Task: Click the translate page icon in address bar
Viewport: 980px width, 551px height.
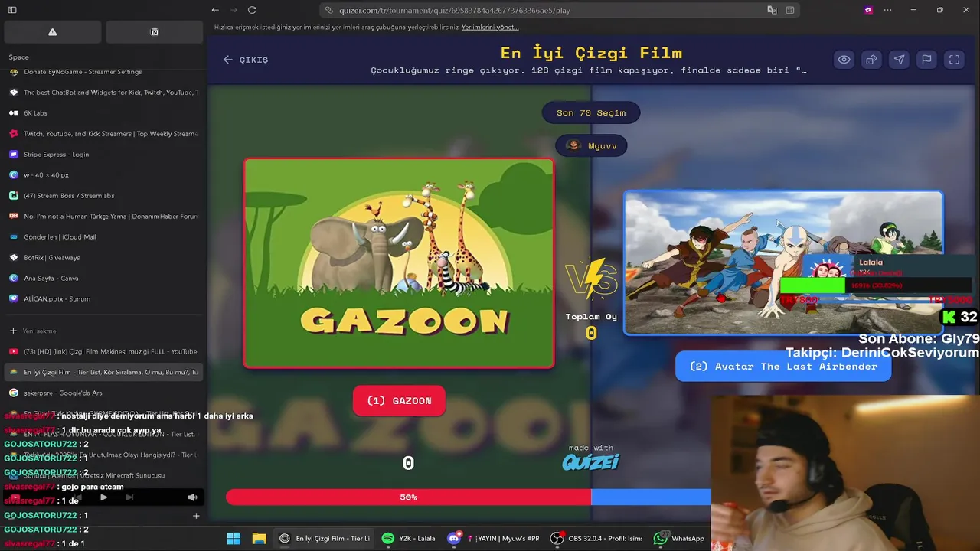Action: pos(772,10)
